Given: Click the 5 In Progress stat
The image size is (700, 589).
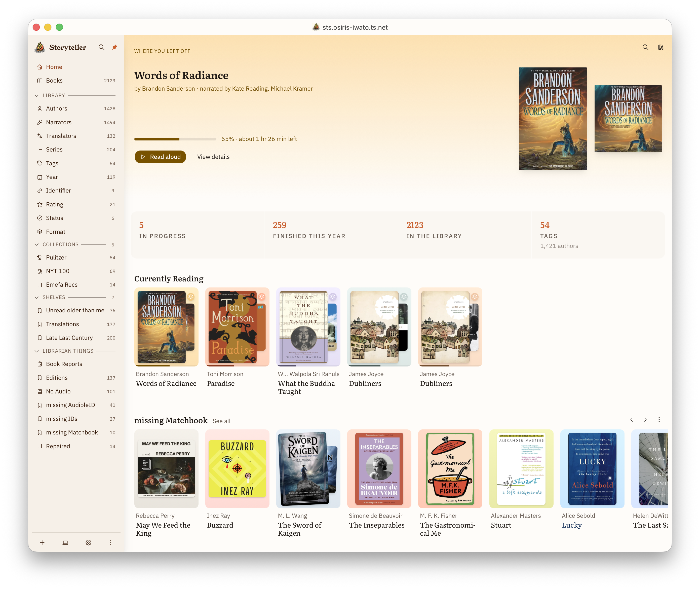Looking at the screenshot, I should coord(197,235).
